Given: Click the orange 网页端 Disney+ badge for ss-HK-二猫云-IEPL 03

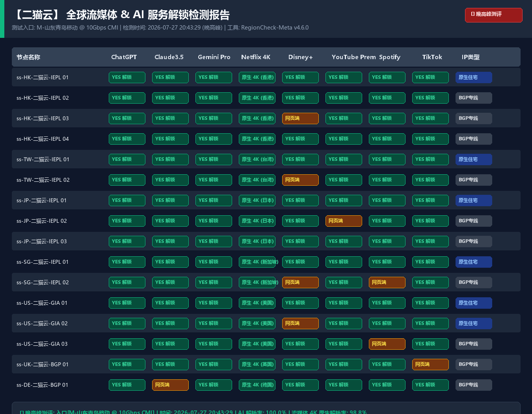Looking at the screenshot, I should [x=300, y=118].
